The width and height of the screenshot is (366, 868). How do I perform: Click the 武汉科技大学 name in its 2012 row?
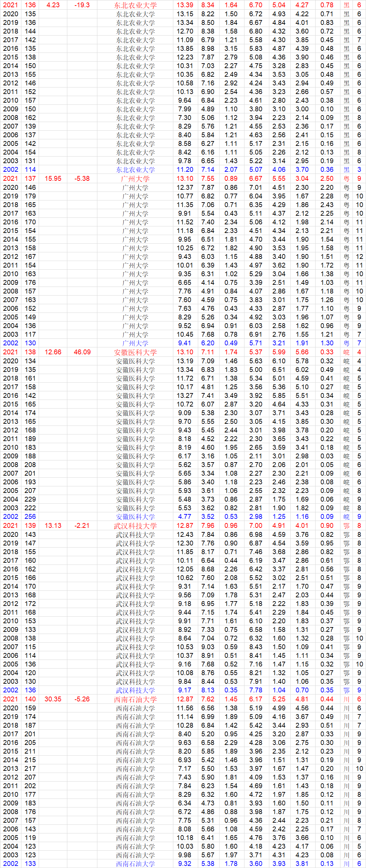[135, 604]
